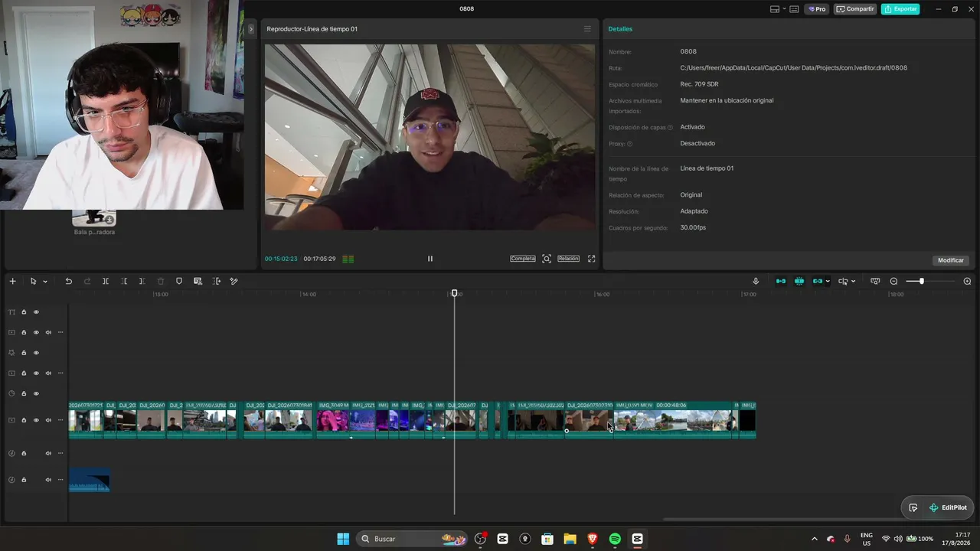Toggle main track magnet
The height and width of the screenshot is (551, 980).
point(781,281)
